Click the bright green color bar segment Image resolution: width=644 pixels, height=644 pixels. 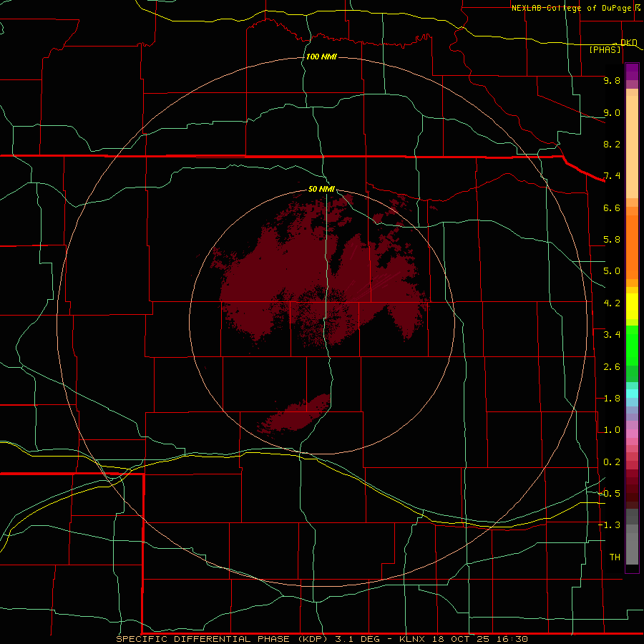point(632,346)
